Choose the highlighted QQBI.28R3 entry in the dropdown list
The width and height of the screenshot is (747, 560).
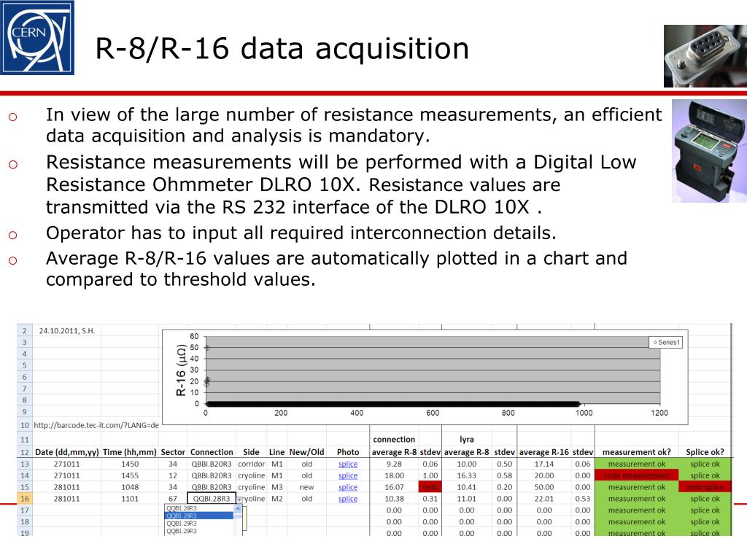click(199, 516)
